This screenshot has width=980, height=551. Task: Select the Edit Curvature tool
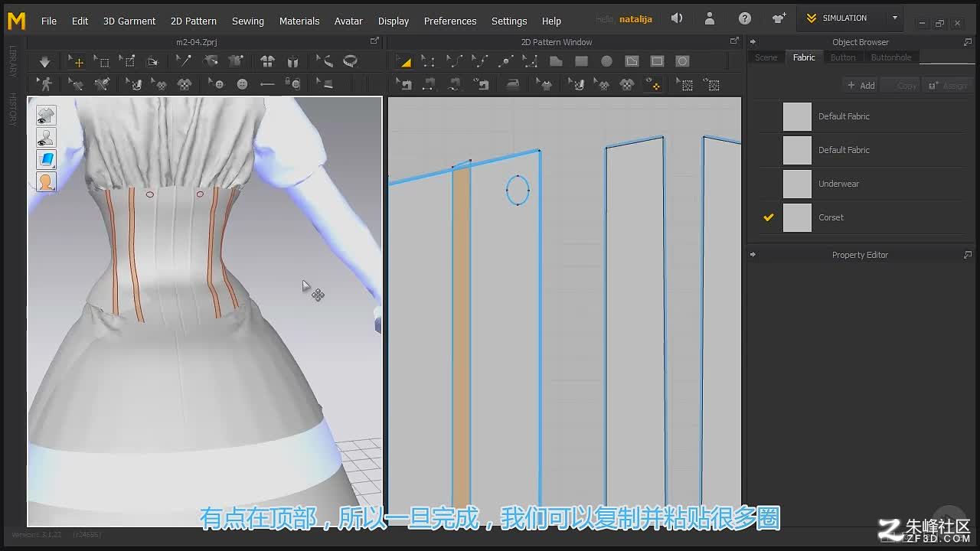click(x=454, y=61)
